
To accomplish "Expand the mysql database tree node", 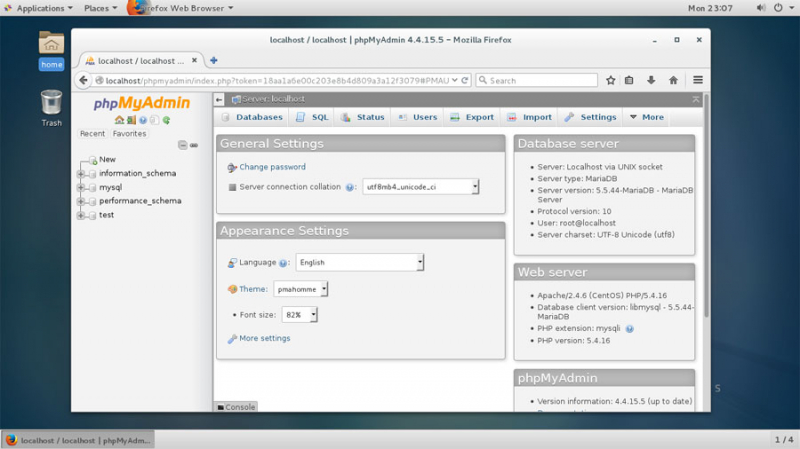I will coord(81,187).
